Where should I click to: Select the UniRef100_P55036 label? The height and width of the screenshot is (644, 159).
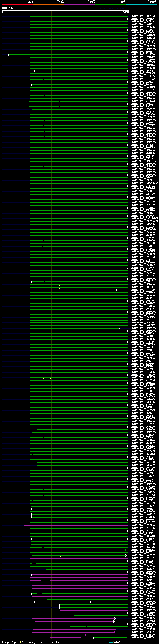point(143,232)
